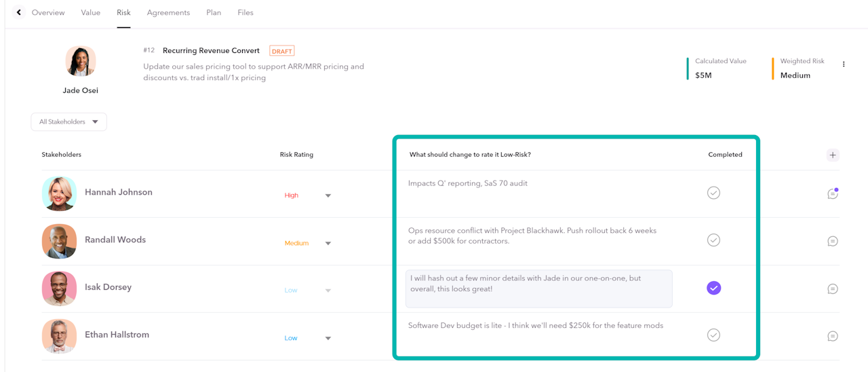Switch to the Overview tab

click(48, 12)
